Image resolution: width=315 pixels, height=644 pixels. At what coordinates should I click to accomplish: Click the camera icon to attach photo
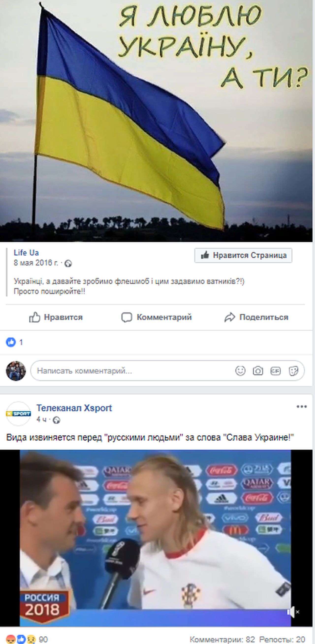pos(258,371)
